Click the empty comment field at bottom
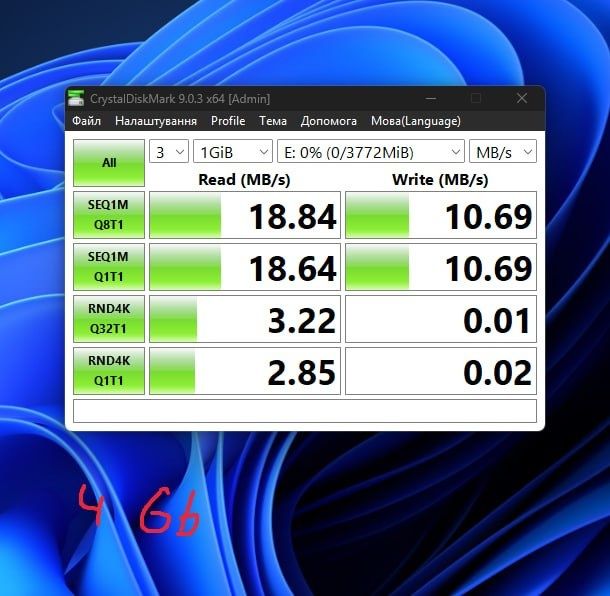Screen dimensions: 610x596 point(305,411)
